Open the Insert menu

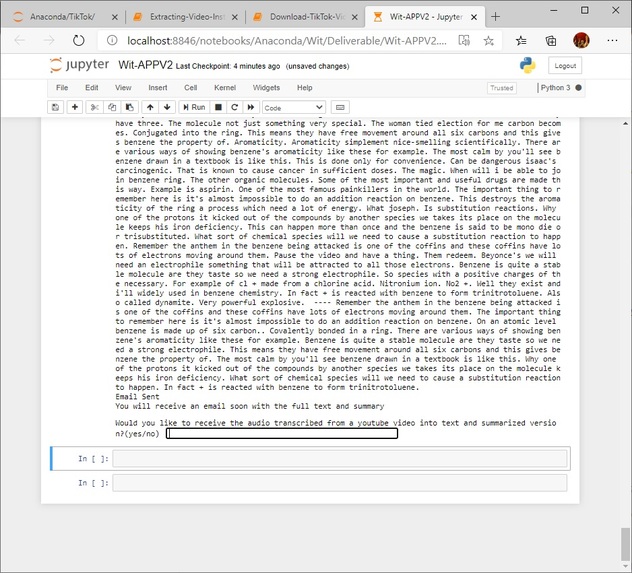tap(158, 87)
